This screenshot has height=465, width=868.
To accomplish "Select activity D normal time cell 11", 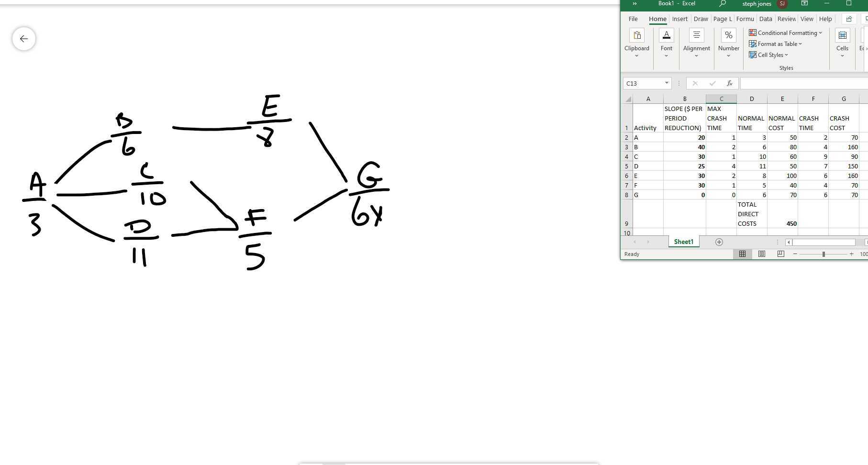I will pos(752,166).
